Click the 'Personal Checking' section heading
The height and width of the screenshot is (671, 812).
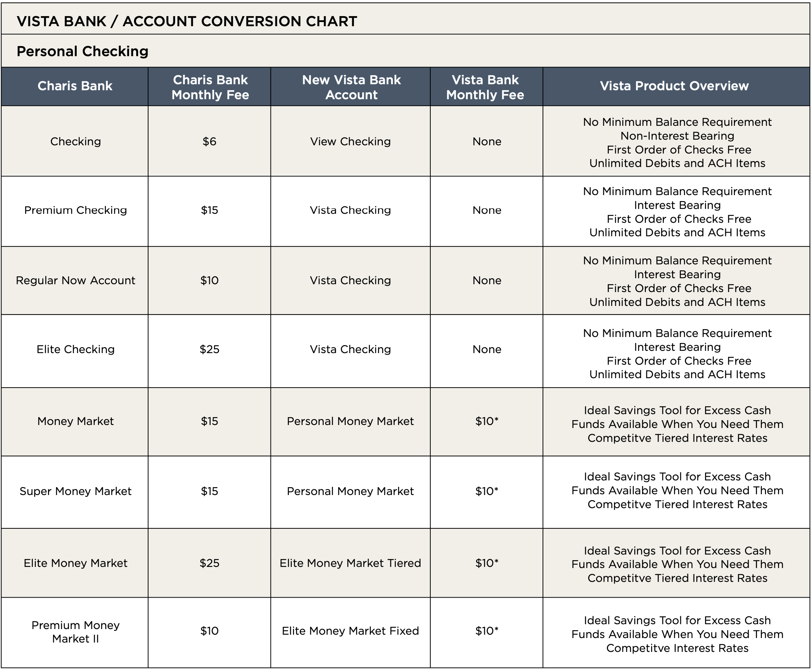[82, 51]
